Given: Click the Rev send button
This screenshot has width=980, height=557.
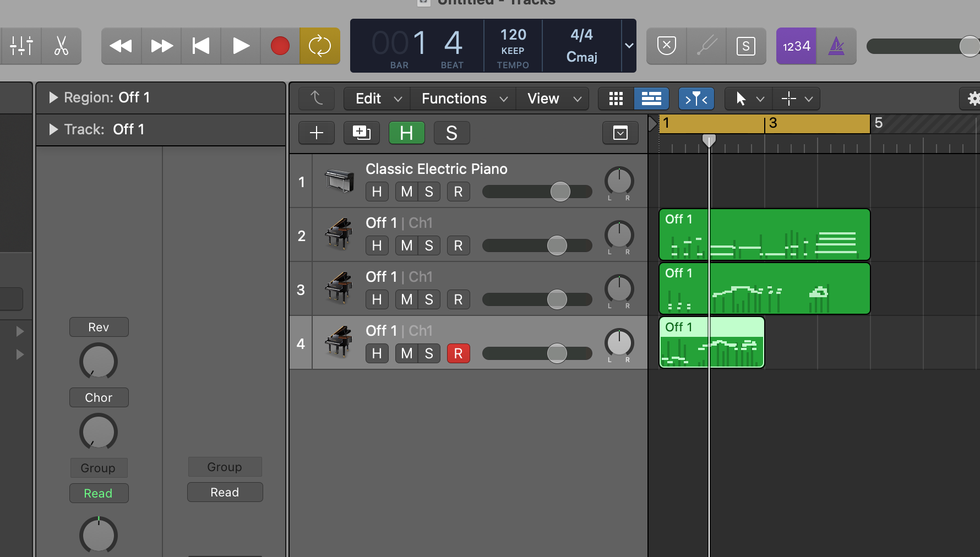Looking at the screenshot, I should (99, 327).
